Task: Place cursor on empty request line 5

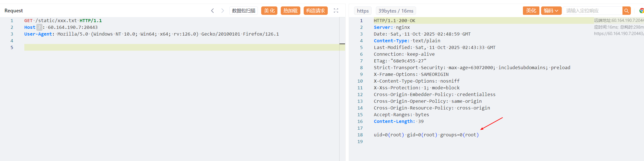Action: tap(168, 47)
